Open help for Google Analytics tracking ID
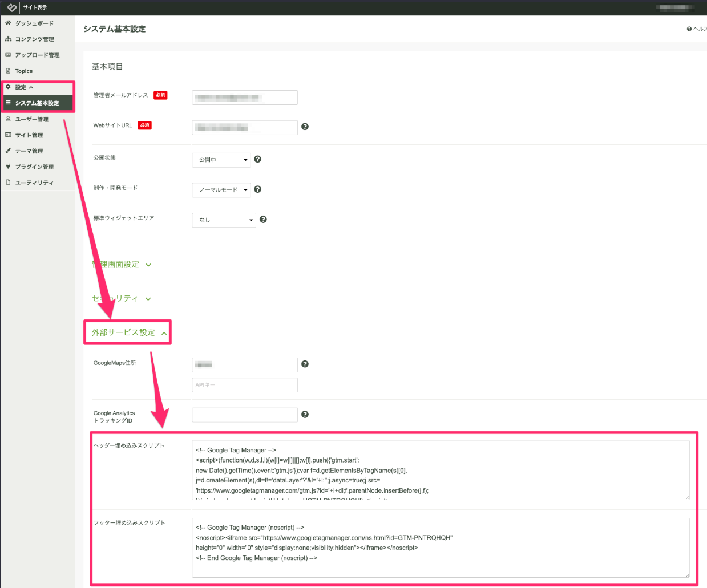The height and width of the screenshot is (588, 707). pos(305,415)
